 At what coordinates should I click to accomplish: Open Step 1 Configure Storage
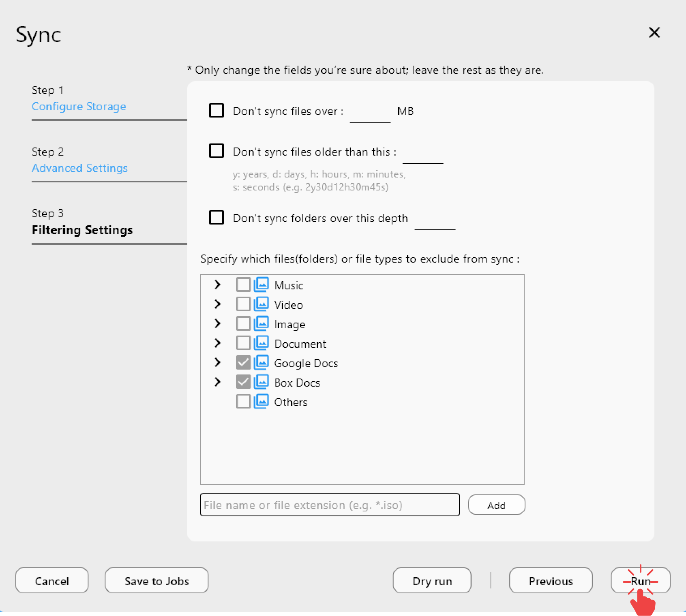79,107
